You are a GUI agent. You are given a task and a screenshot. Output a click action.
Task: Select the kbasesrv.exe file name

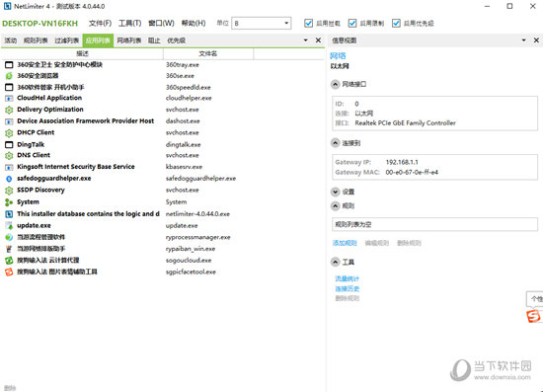click(x=184, y=167)
